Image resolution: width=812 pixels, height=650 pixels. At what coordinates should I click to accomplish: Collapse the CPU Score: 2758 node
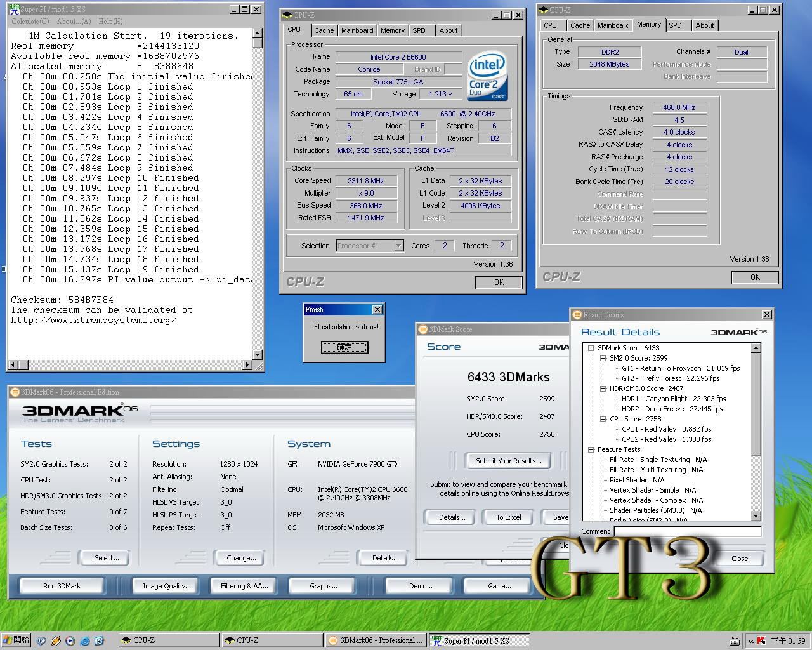click(x=603, y=419)
